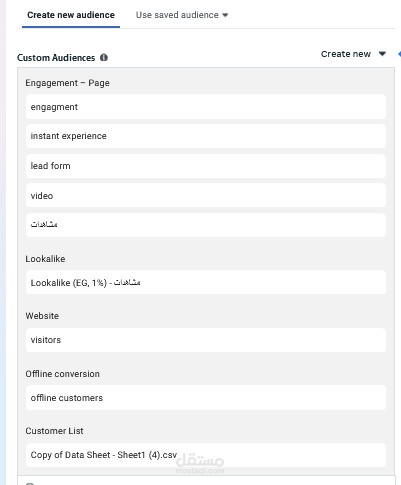Select the visitors website audience
This screenshot has width=401, height=485.
pyautogui.click(x=206, y=340)
